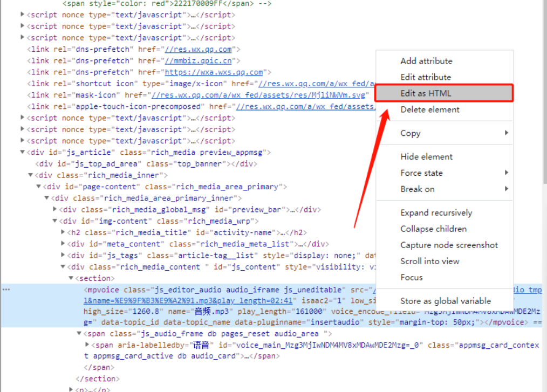
Task: Collapse the rich_media_area_primary_inner div
Action: click(47, 198)
